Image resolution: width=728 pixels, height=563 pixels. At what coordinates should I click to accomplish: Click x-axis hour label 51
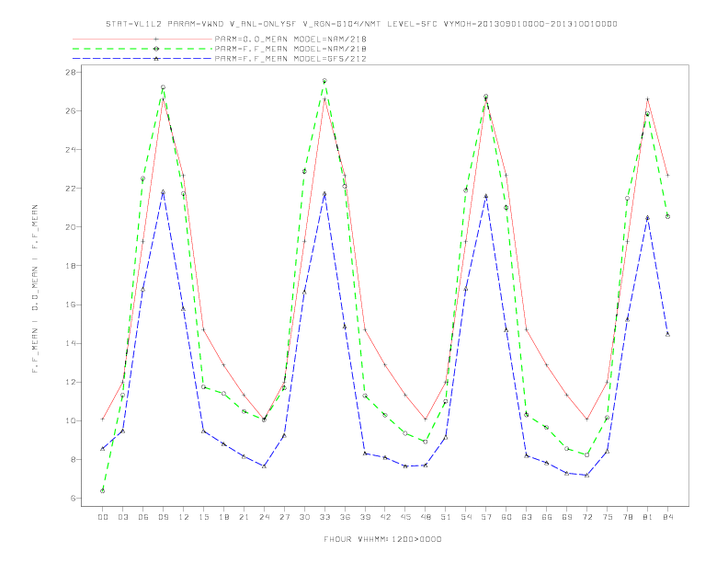coord(446,517)
